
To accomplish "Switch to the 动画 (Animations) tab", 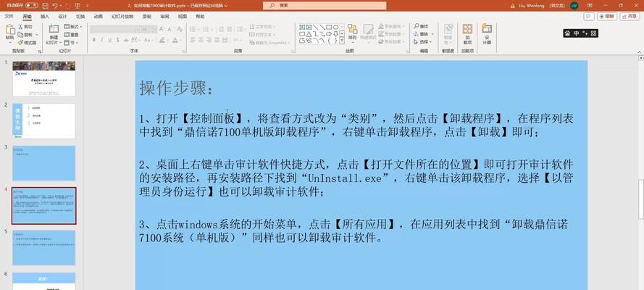I will pos(99,17).
